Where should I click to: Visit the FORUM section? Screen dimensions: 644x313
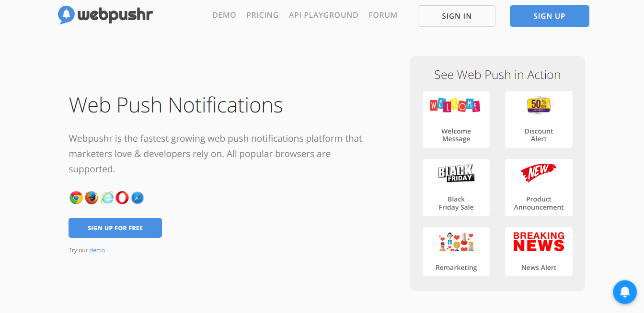(x=383, y=15)
